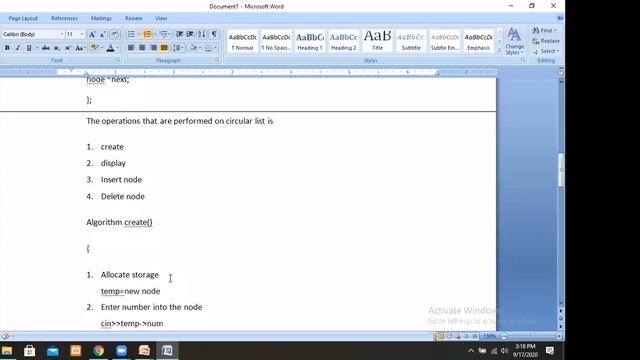The height and width of the screenshot is (360, 640).
Task: Open the Font dialog launcher
Action: pos(118,60)
